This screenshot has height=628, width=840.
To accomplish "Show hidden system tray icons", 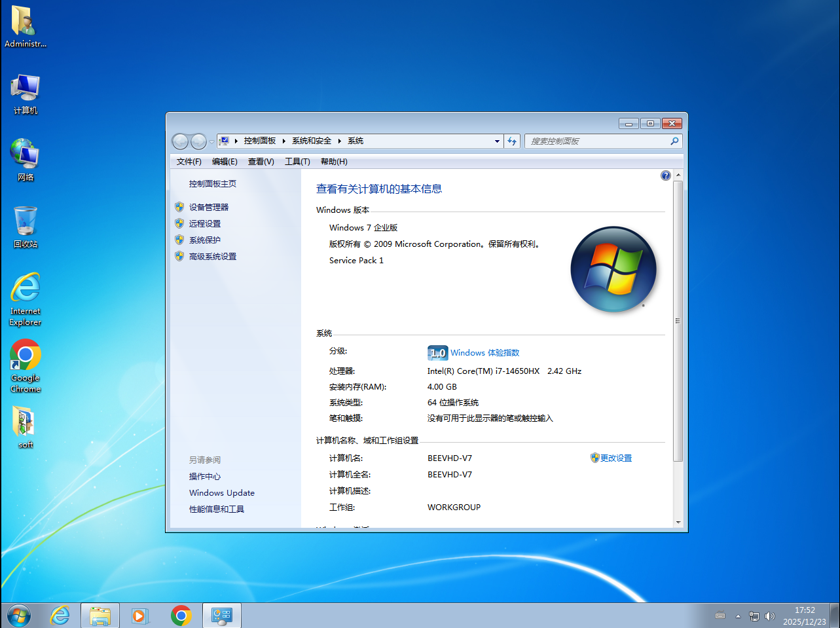I will point(738,616).
